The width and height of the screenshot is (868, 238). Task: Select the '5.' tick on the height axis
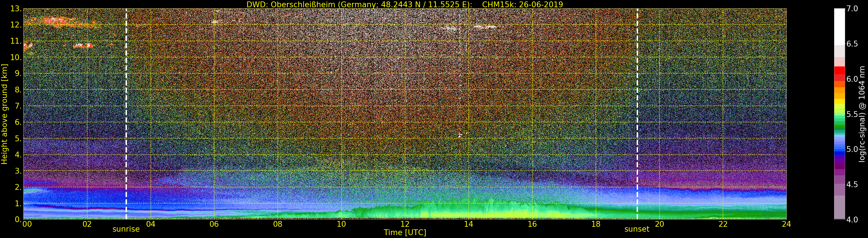click(x=18, y=138)
